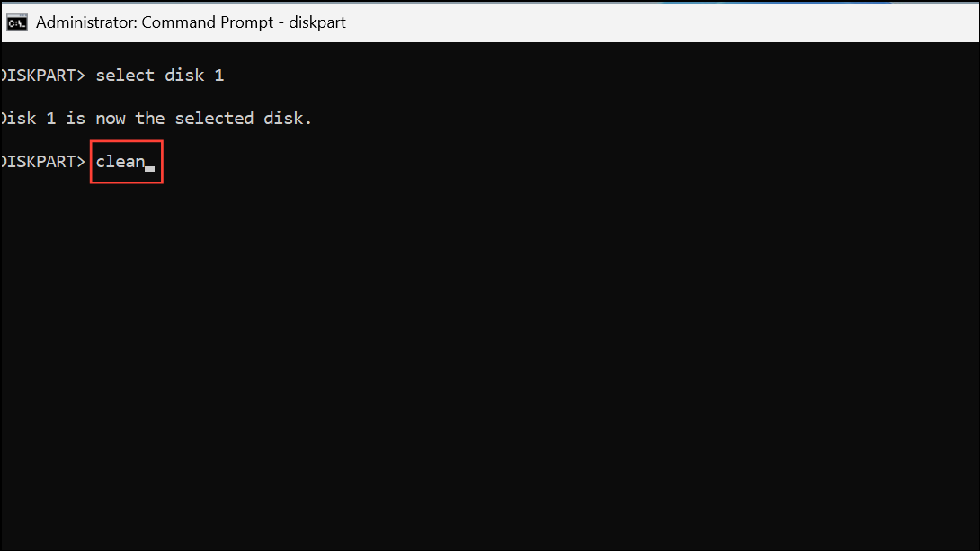Click 'disk.' at the end of output line

click(288, 118)
